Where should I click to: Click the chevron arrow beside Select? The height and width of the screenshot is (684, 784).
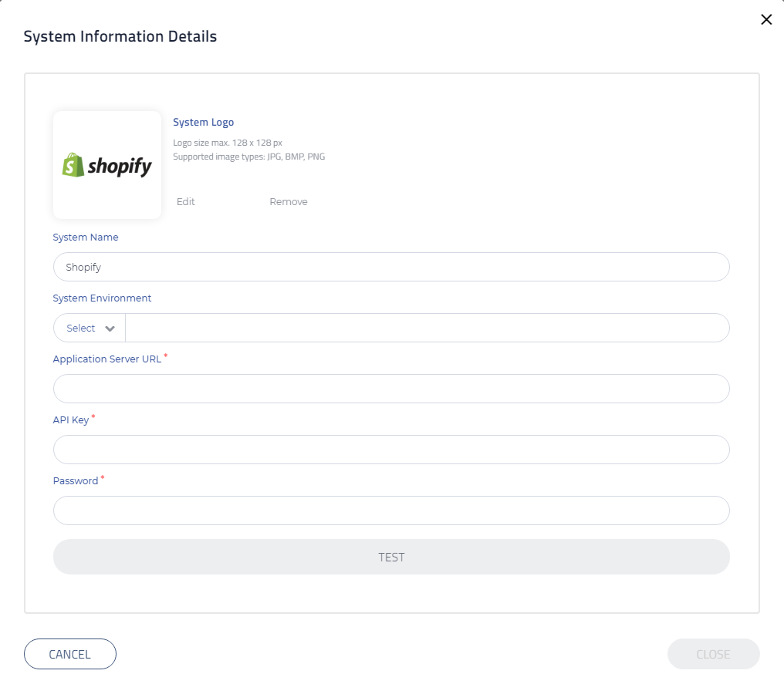(110, 329)
